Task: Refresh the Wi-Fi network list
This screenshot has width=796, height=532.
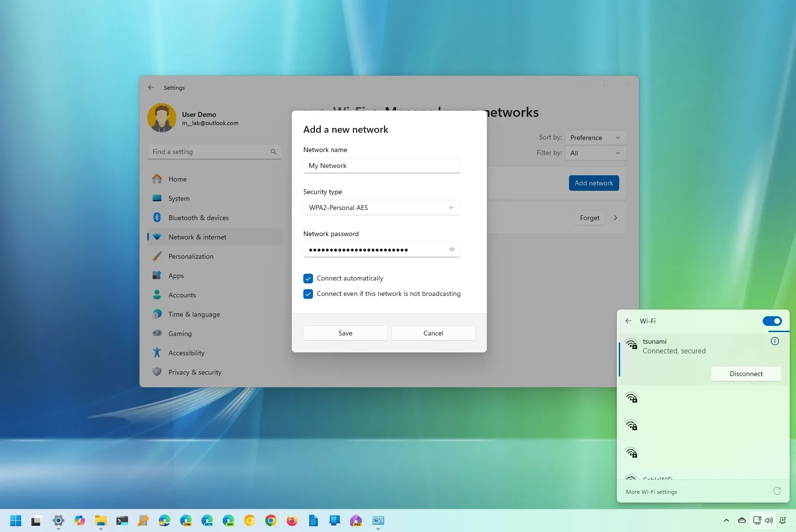Action: tap(777, 491)
